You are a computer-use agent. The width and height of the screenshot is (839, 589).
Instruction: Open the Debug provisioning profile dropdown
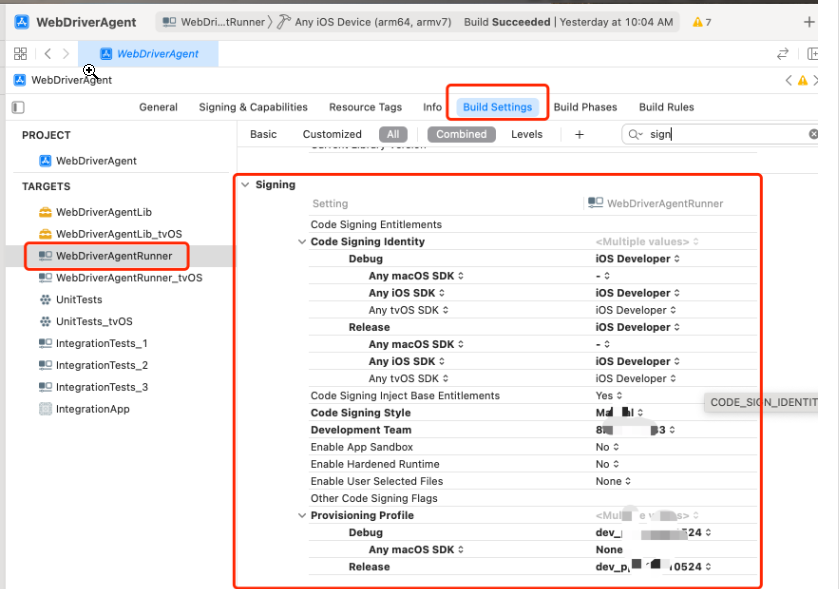click(x=653, y=533)
